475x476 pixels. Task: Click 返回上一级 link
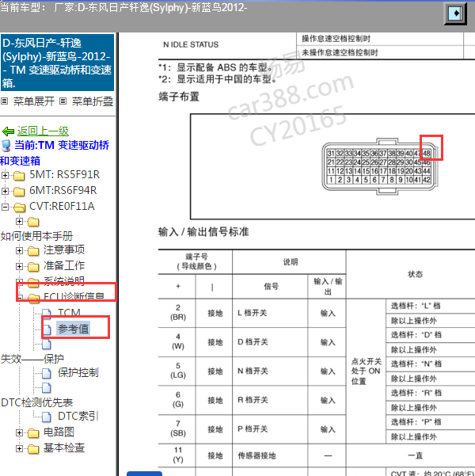(x=43, y=131)
